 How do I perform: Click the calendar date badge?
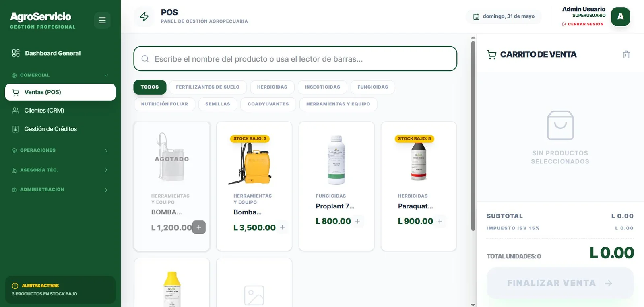click(x=504, y=16)
